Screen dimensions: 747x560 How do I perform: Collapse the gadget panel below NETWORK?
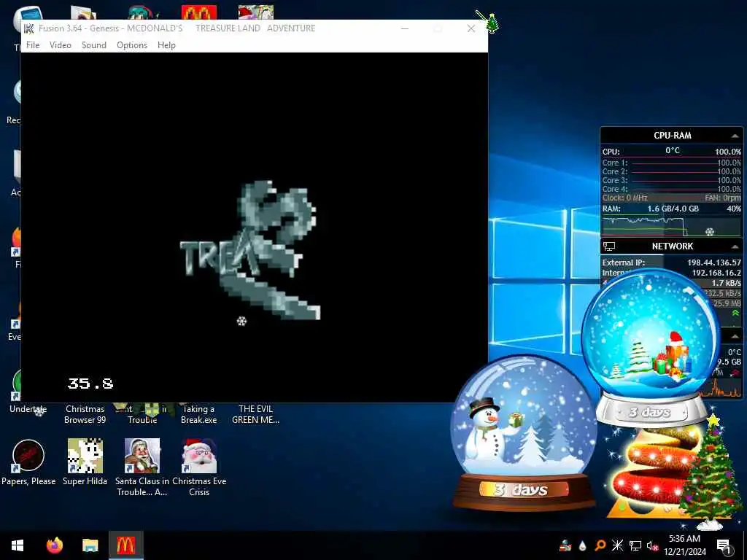coord(735,336)
